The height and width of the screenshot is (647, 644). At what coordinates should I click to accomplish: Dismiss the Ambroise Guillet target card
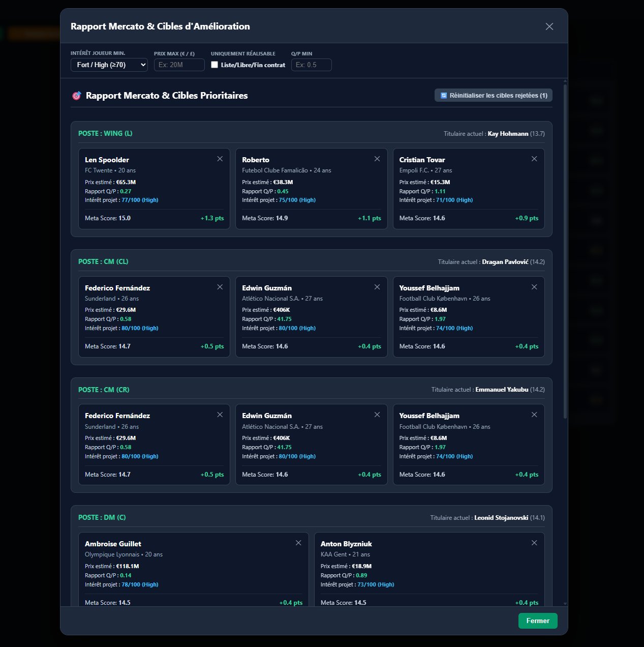[298, 543]
